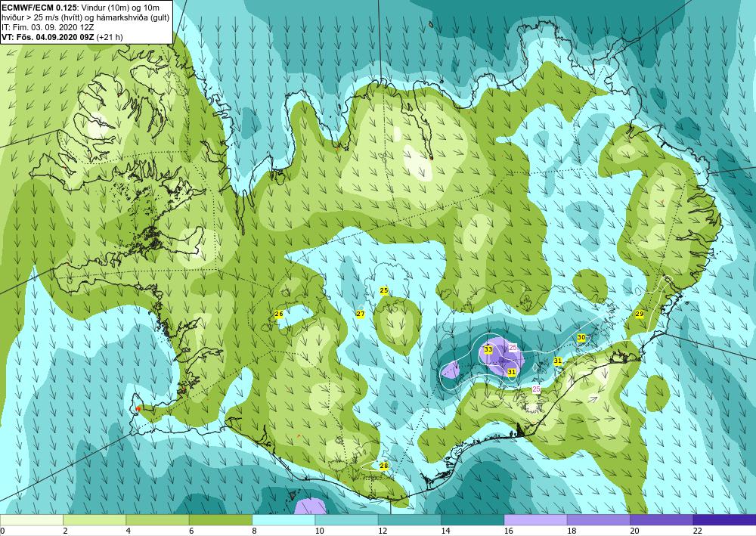756x536 pixels.
Task: Click the yellow gust label 27
Action: click(360, 314)
